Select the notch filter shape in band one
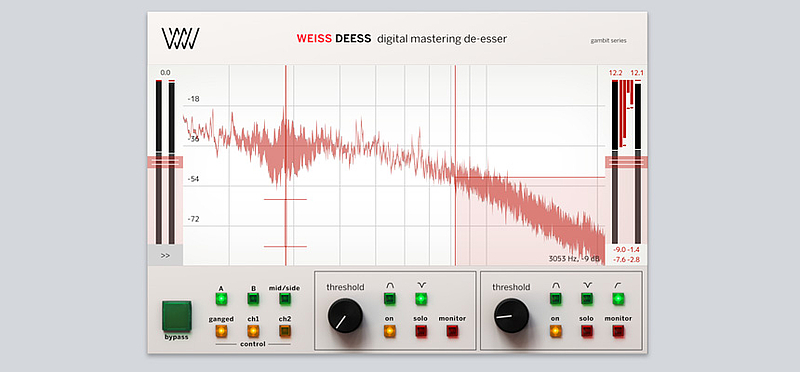Screen dimensions: 800x372 420,299
